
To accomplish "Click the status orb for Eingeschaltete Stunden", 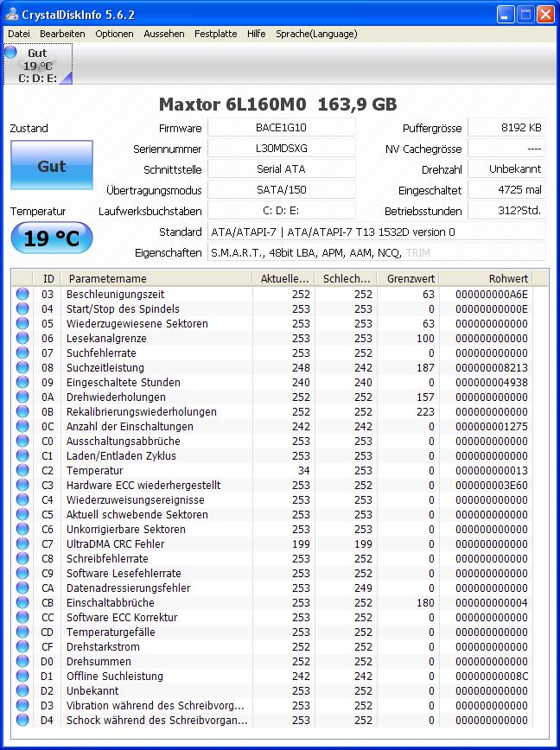I will click(x=22, y=382).
